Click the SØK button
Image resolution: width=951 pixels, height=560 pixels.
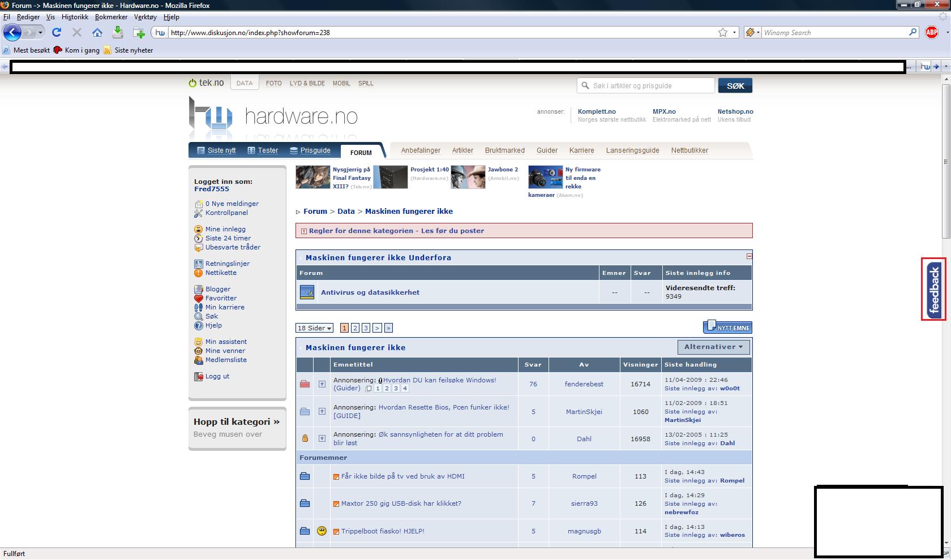click(735, 86)
